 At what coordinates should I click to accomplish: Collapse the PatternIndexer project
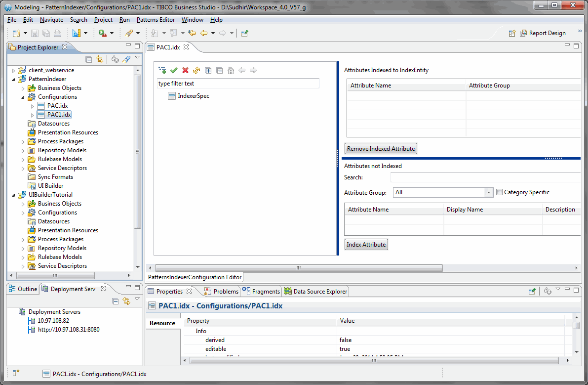(14, 79)
